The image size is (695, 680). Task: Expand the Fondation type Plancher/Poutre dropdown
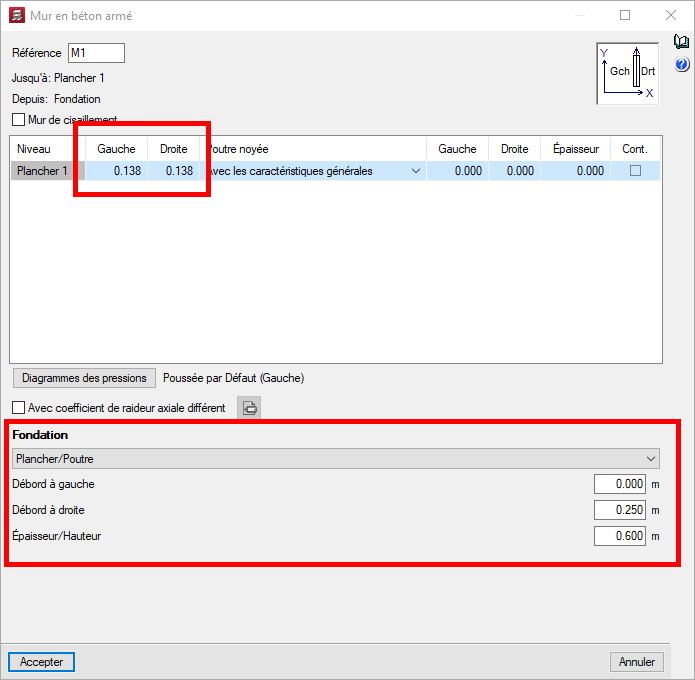click(335, 459)
